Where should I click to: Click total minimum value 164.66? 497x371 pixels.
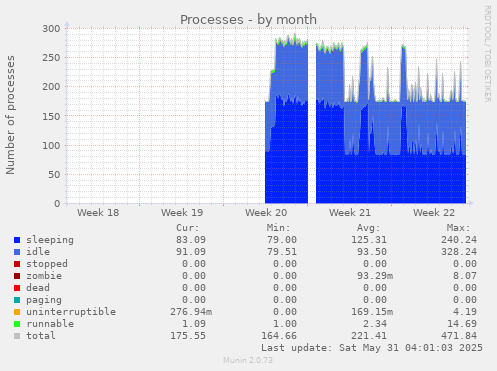tap(279, 336)
